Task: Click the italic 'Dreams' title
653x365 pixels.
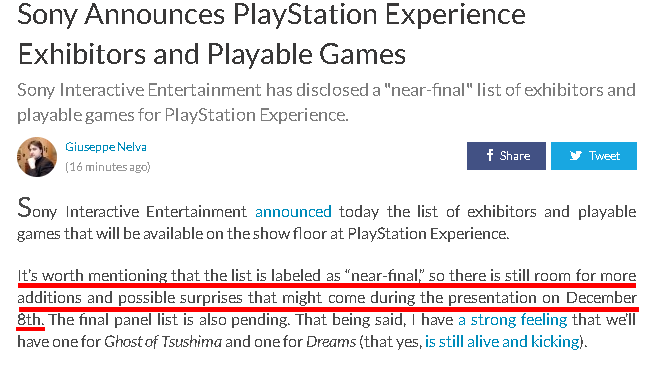Action: point(331,342)
